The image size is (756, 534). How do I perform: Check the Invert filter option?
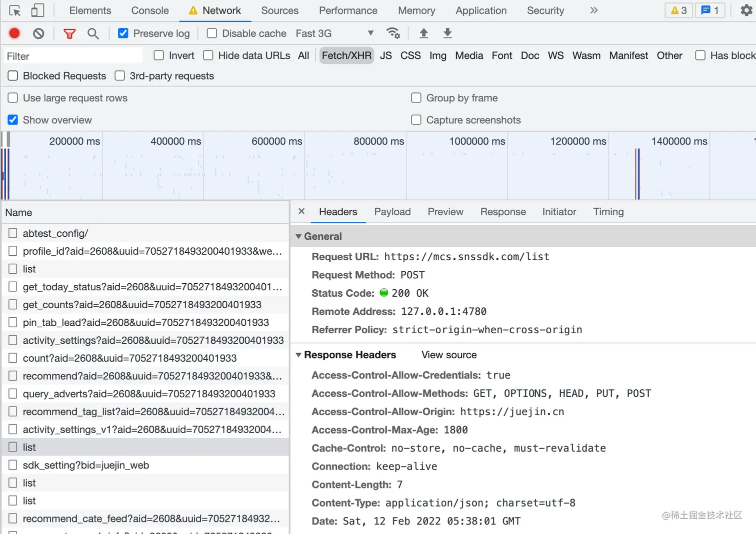click(x=159, y=55)
